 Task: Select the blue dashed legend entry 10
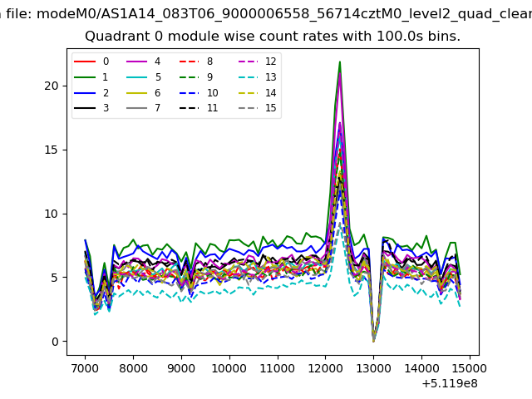tap(190, 93)
